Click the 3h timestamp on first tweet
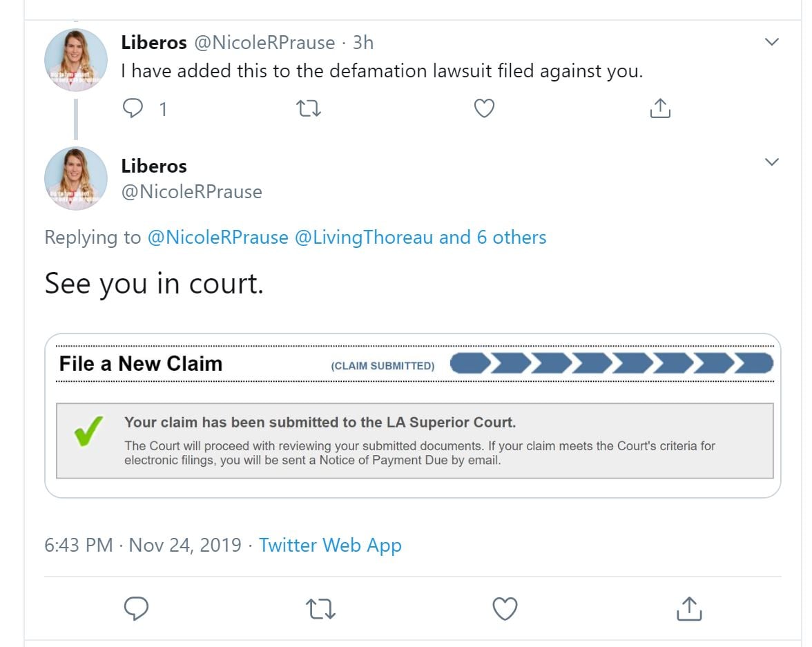The width and height of the screenshot is (812, 647). 363,43
